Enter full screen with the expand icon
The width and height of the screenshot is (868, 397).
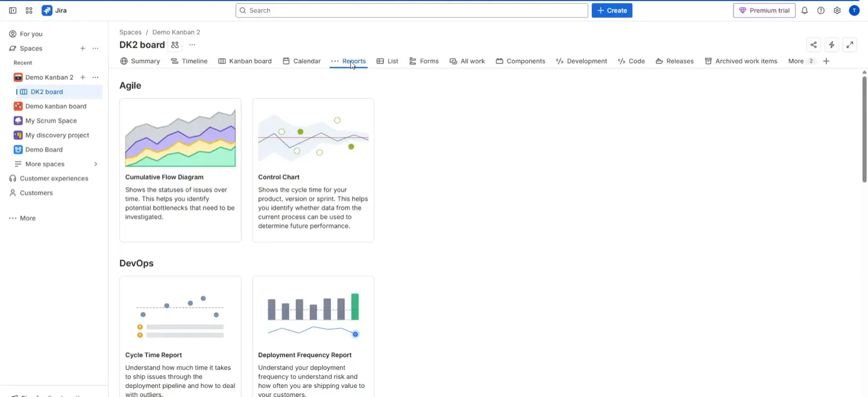tap(850, 45)
